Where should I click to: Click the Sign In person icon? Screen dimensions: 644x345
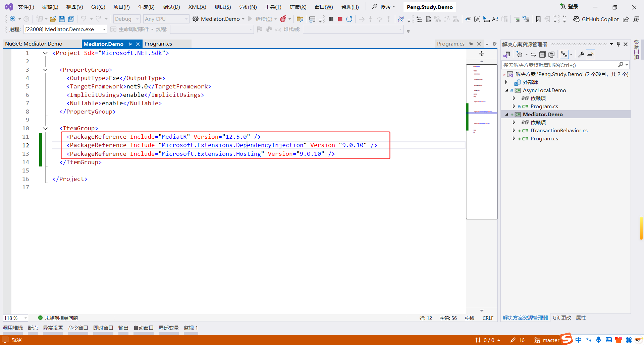coord(563,6)
